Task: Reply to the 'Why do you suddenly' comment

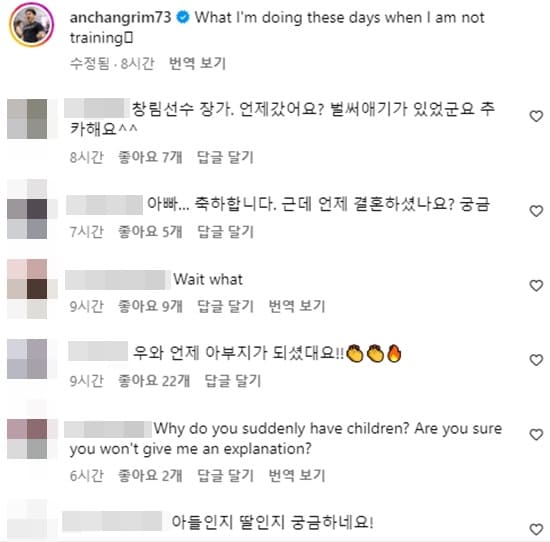Action: (225, 476)
